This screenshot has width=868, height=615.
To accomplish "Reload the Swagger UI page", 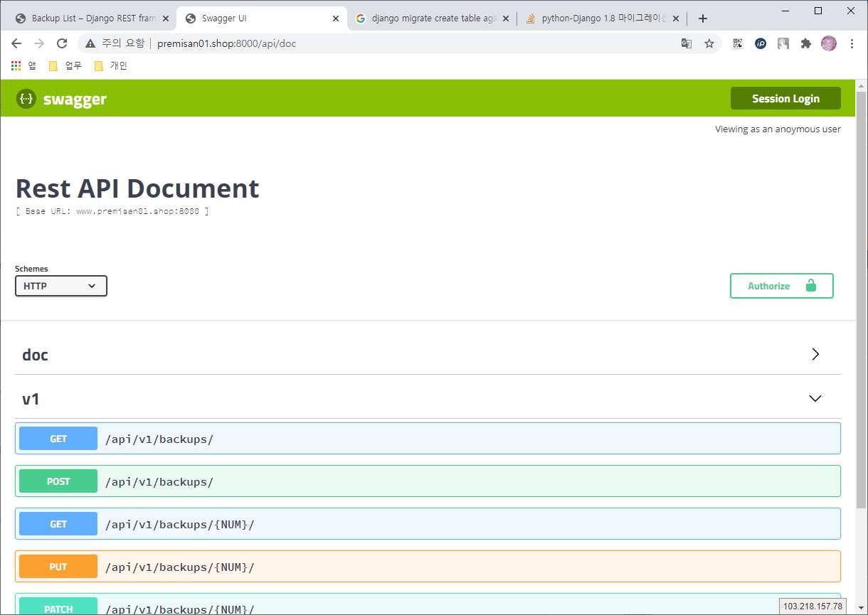I will click(x=62, y=43).
